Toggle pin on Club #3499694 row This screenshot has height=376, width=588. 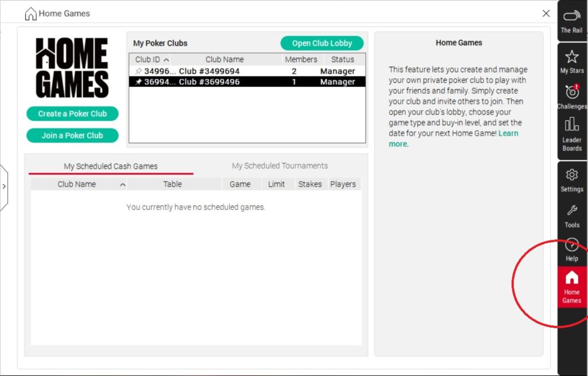click(x=138, y=71)
